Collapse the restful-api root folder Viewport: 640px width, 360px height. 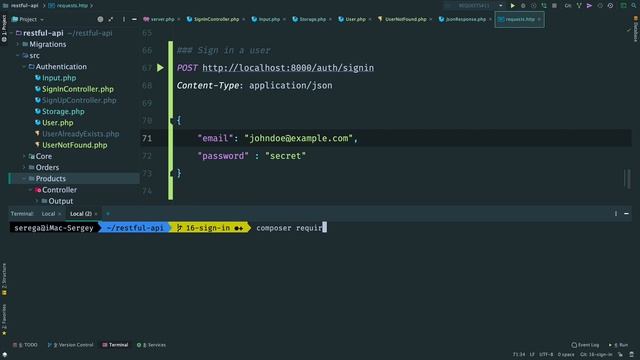click(x=11, y=33)
